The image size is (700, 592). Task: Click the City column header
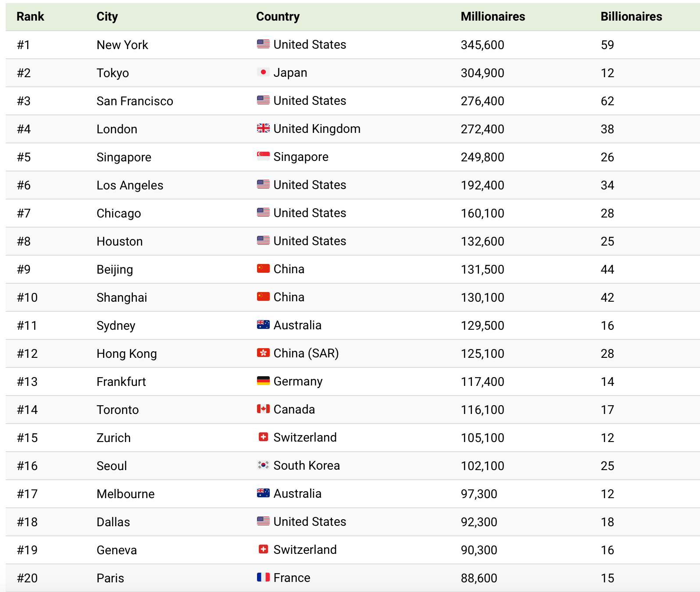click(x=107, y=17)
